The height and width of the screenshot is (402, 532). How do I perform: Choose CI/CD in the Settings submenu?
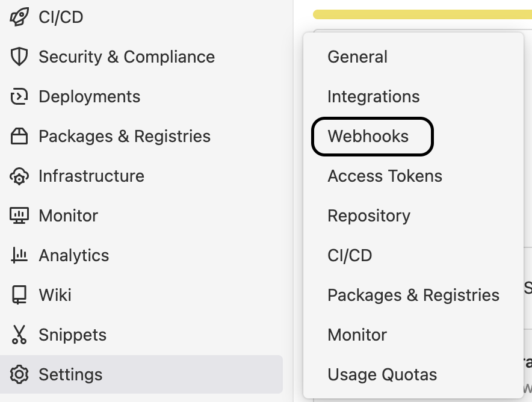[x=350, y=255]
